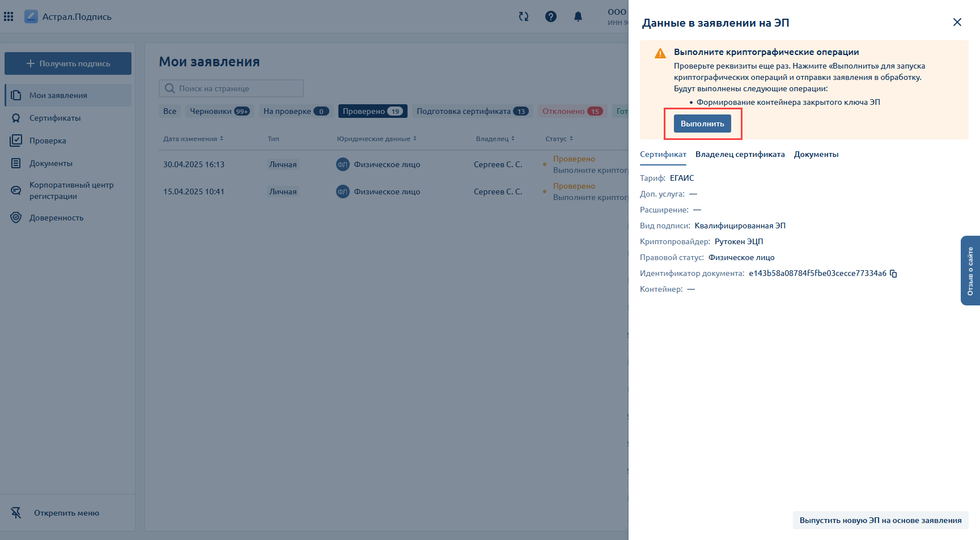
Task: Sort by Дата изменения column
Action: [193, 139]
